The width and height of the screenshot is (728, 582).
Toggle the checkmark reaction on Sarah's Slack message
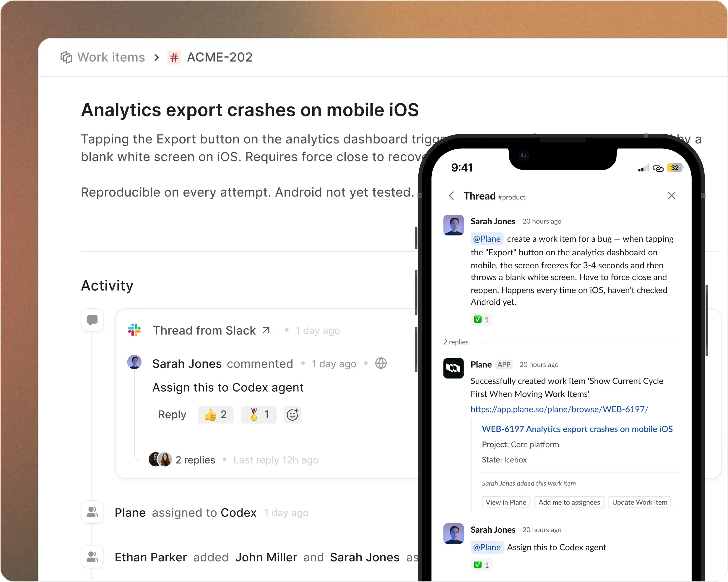click(482, 319)
